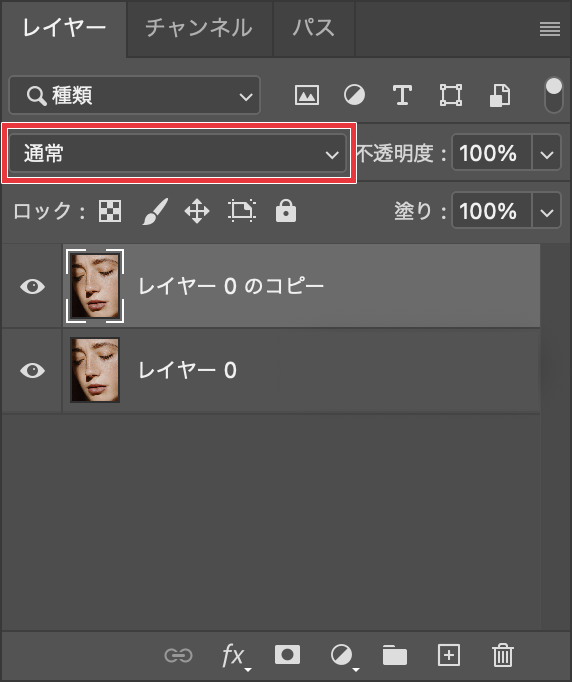Expand the 不透明度 opacity slider arrow
This screenshot has width=572, height=682.
click(x=547, y=153)
